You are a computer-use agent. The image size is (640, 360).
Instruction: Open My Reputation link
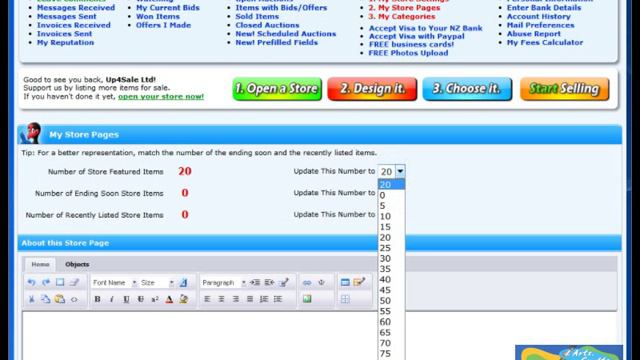point(65,42)
